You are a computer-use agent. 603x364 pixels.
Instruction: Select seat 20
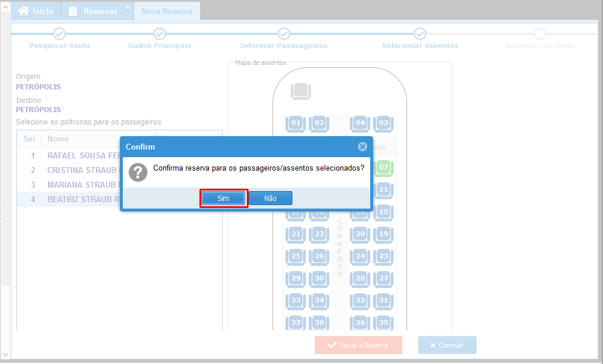[360, 234]
